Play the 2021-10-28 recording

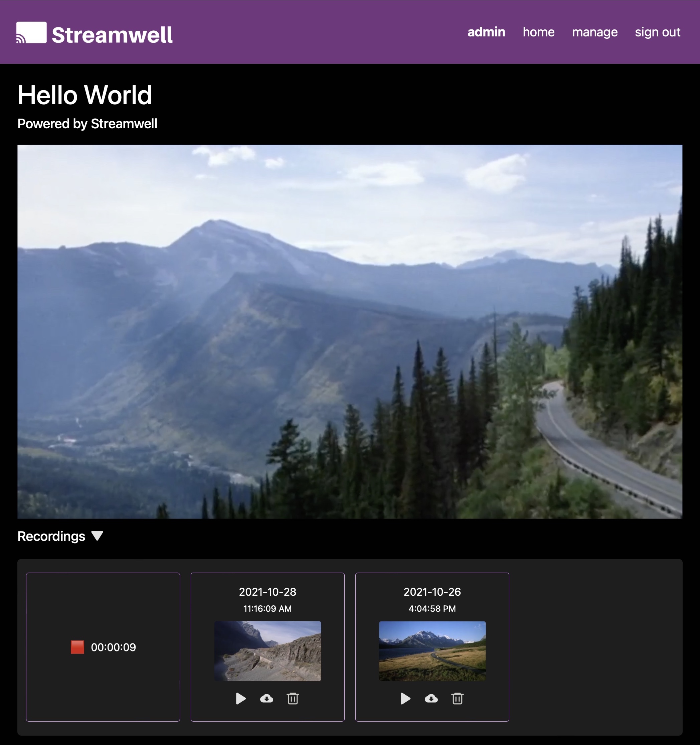coord(240,699)
